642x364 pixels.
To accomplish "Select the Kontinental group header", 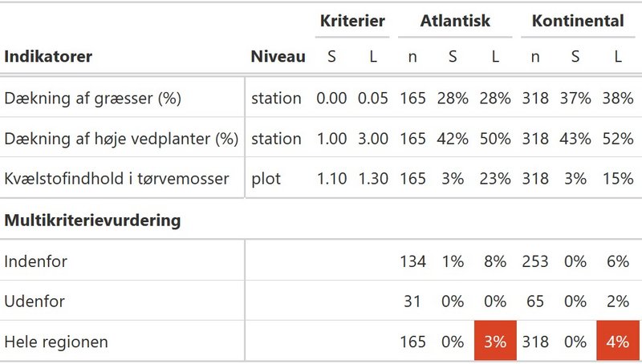I will (x=578, y=21).
